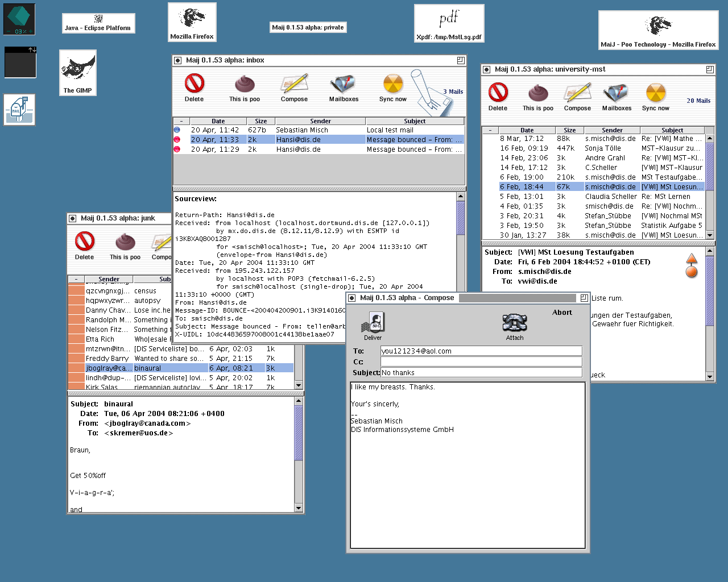
Task: Click the red status dot on the 11:29 mail
Action: [x=177, y=149]
